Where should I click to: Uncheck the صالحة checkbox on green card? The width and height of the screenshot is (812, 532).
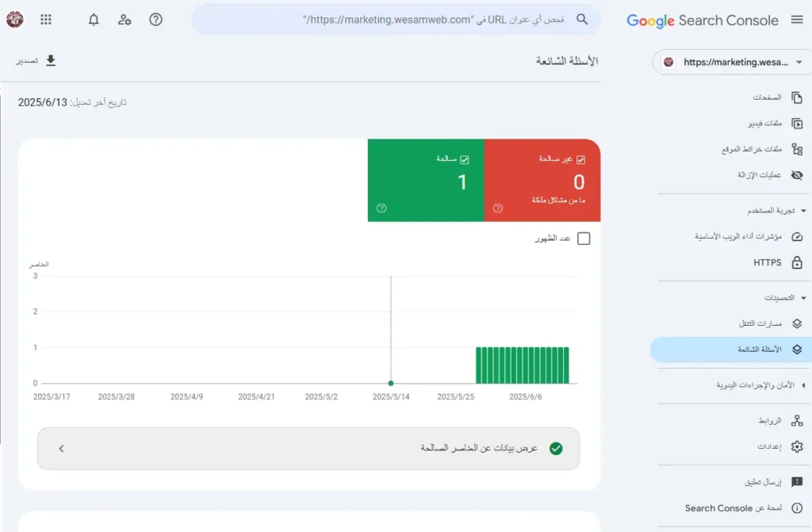[463, 158]
